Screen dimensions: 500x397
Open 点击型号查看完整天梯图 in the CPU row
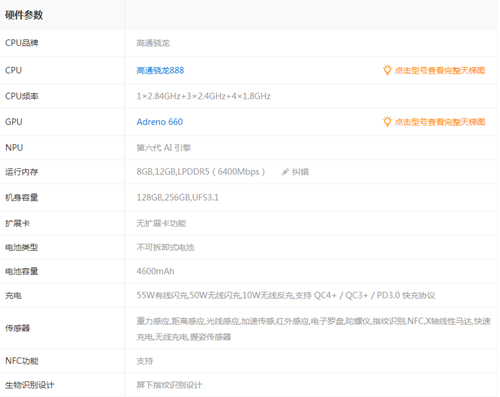coord(440,70)
